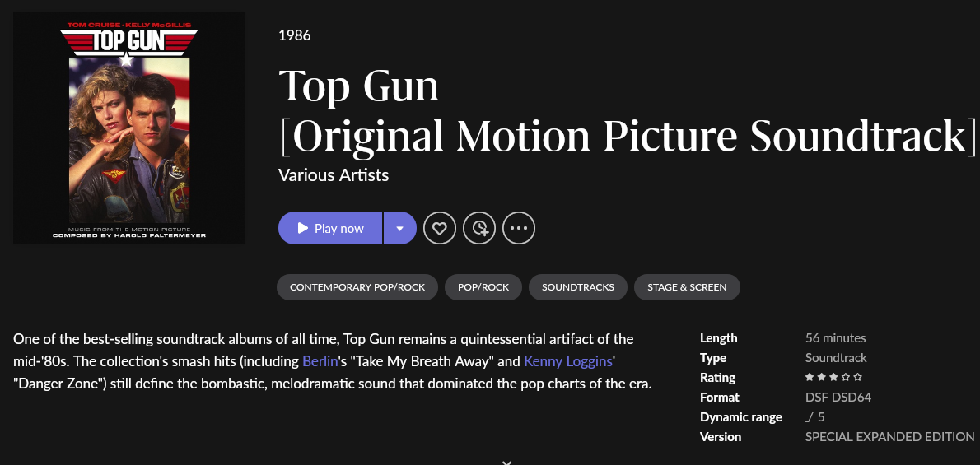Expand the album review with bottom chevron
The image size is (980, 465).
tap(506, 462)
